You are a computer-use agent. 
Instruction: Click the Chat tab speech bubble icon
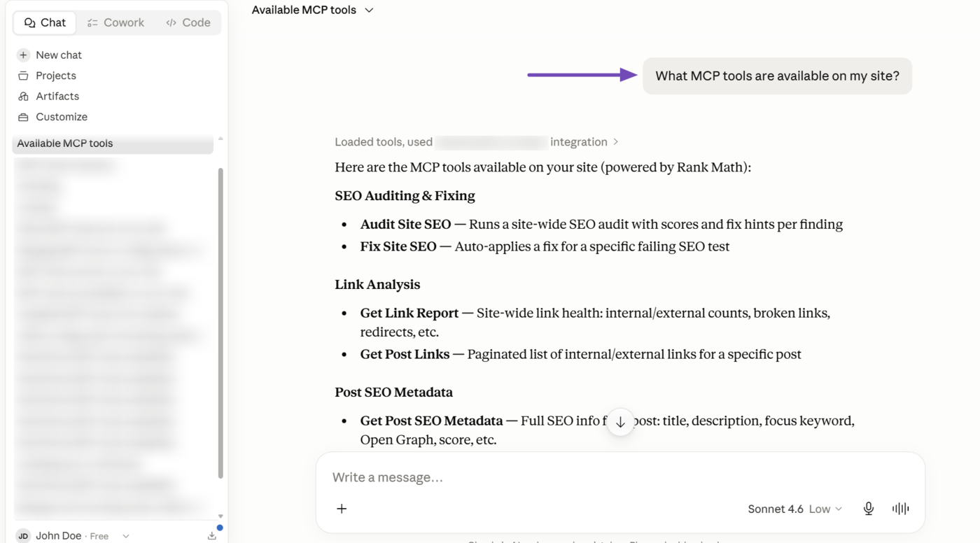click(x=29, y=22)
